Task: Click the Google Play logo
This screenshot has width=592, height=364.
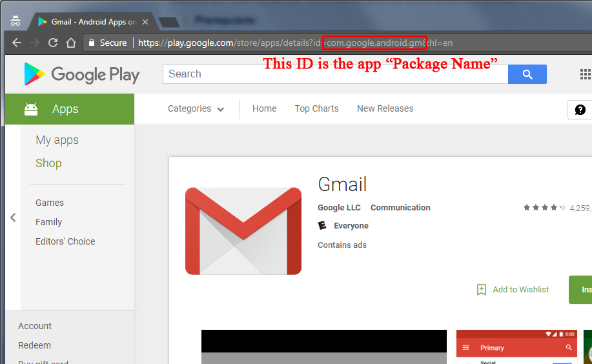Action: coord(81,74)
